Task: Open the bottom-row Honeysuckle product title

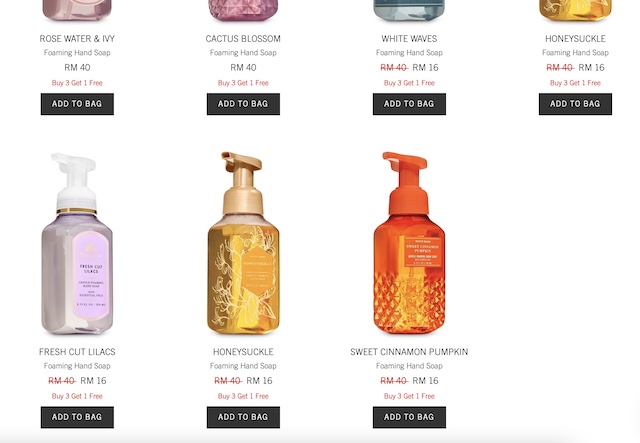Action: (x=243, y=352)
